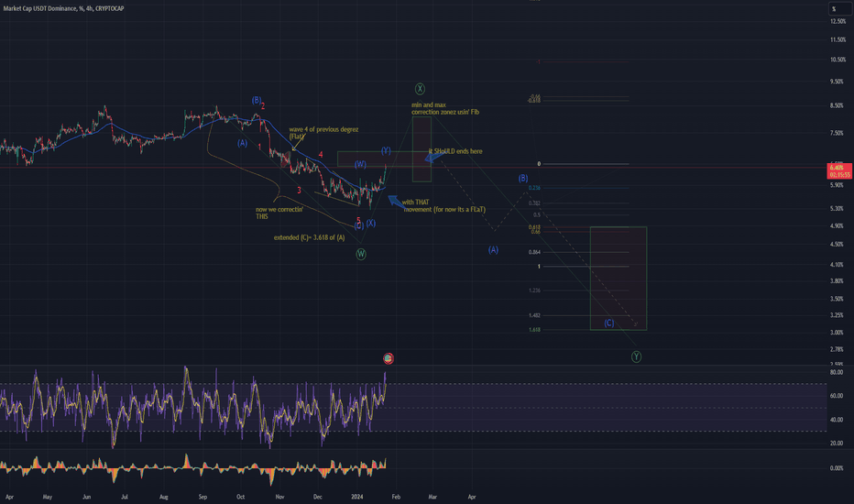Screen dimensions: 854x504
Task: Select the 1.236 Fibonacci level label
Action: pyautogui.click(x=534, y=290)
